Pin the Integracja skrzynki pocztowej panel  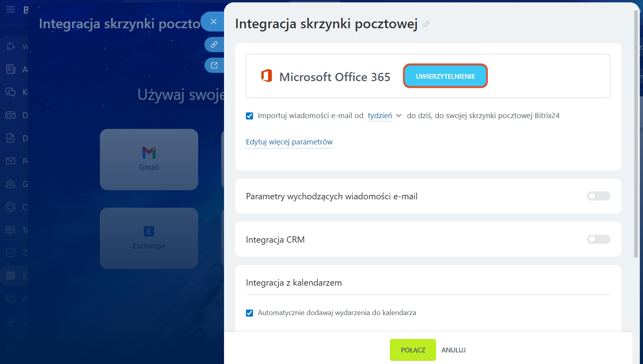[426, 25]
